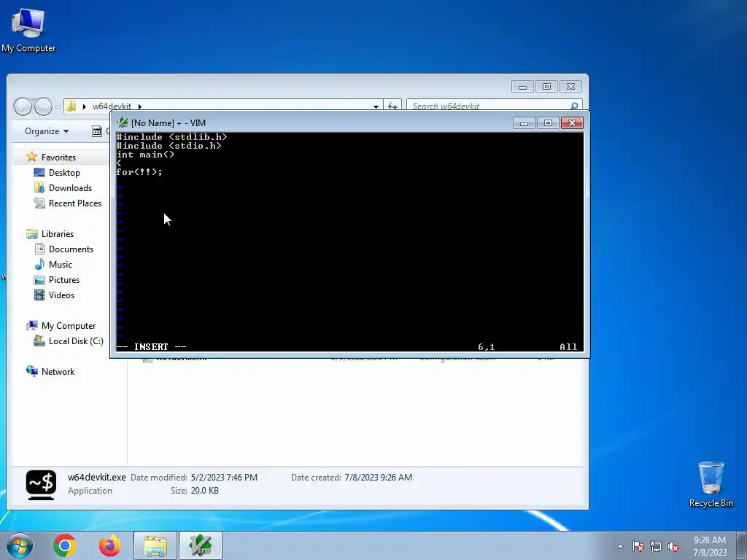Click the #include <stdlib.h> line
747x560 pixels.
[x=171, y=137]
